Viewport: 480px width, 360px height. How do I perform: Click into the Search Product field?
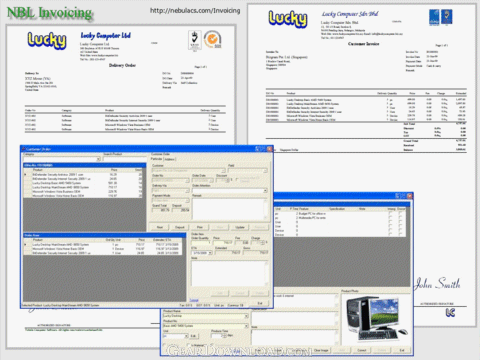tap(124, 159)
